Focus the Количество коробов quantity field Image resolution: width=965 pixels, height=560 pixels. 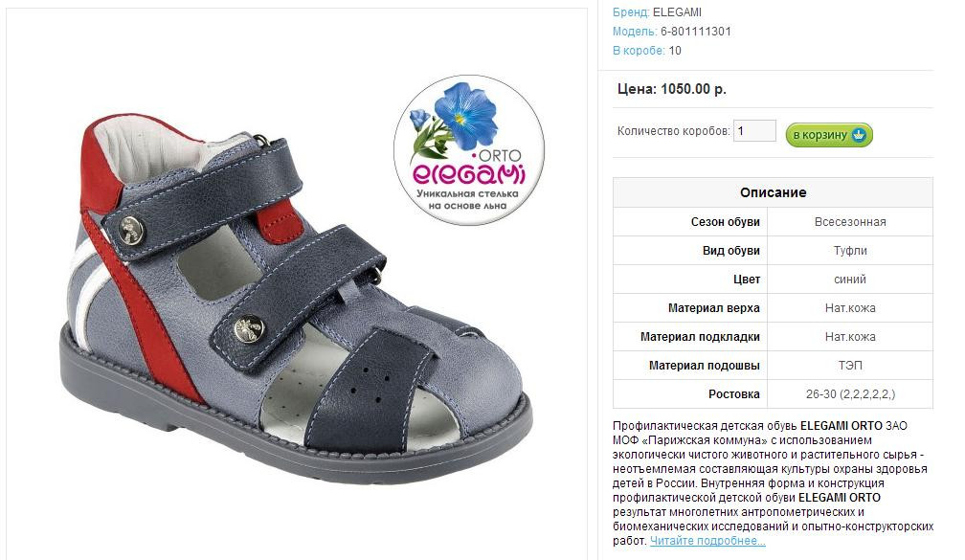pos(754,130)
